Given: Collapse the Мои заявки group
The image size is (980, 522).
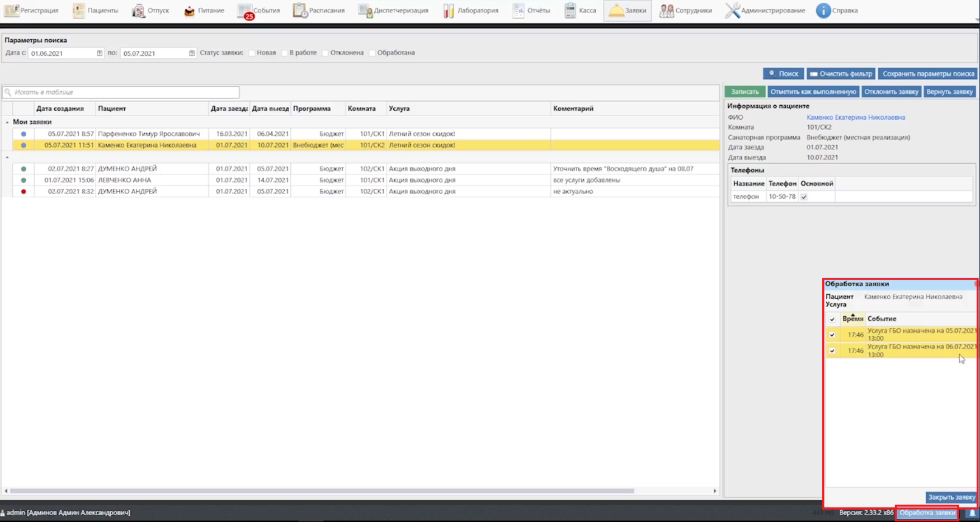Looking at the screenshot, I should click(x=7, y=122).
